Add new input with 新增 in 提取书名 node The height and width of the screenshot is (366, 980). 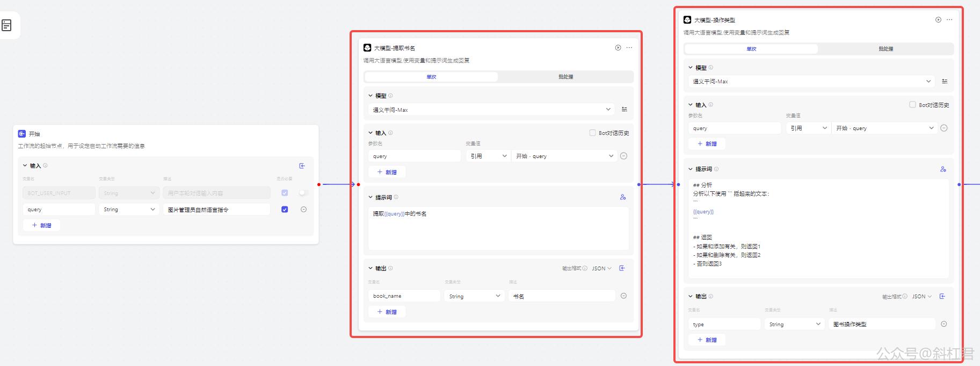coord(387,172)
